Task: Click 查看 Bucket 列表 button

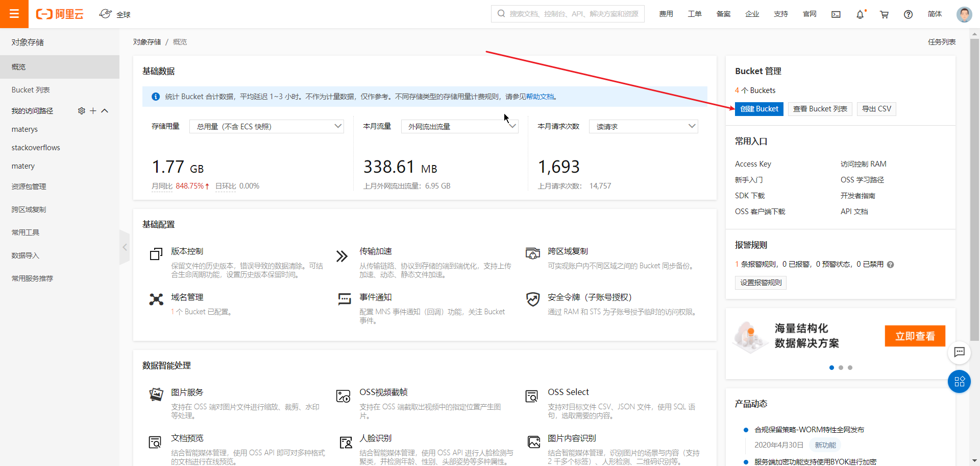Action: tap(820, 109)
